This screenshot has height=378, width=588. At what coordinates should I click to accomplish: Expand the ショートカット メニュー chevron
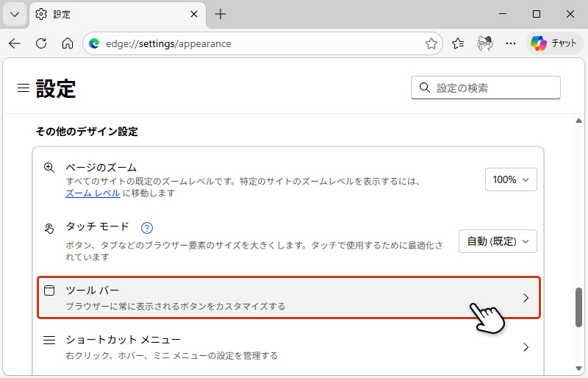coord(526,347)
